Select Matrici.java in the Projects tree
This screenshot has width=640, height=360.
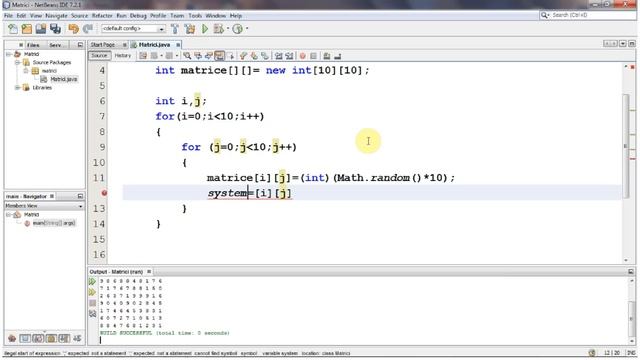pyautogui.click(x=63, y=79)
